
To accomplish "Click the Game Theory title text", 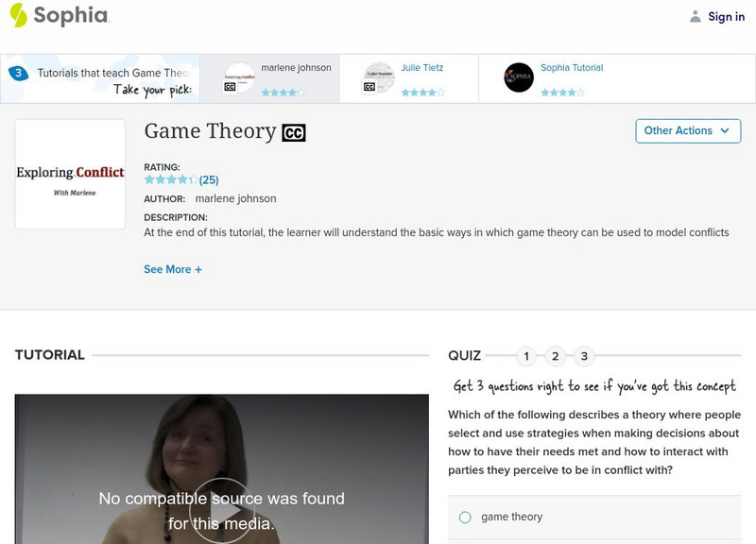I will click(210, 131).
